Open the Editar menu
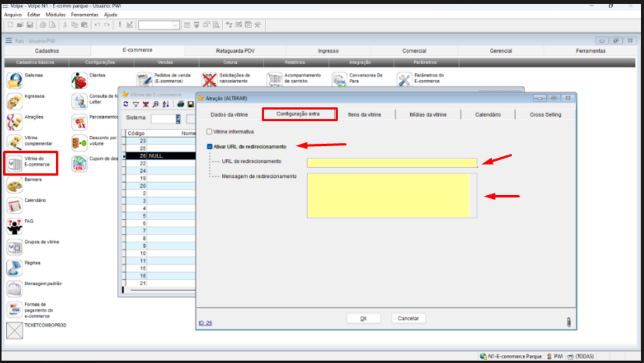 tap(34, 14)
